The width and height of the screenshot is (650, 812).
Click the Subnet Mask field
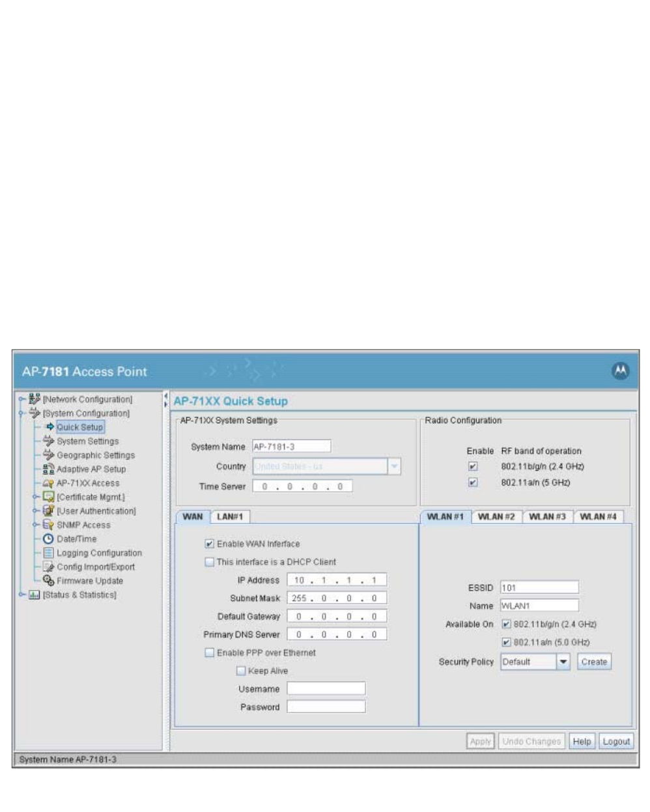click(337, 598)
